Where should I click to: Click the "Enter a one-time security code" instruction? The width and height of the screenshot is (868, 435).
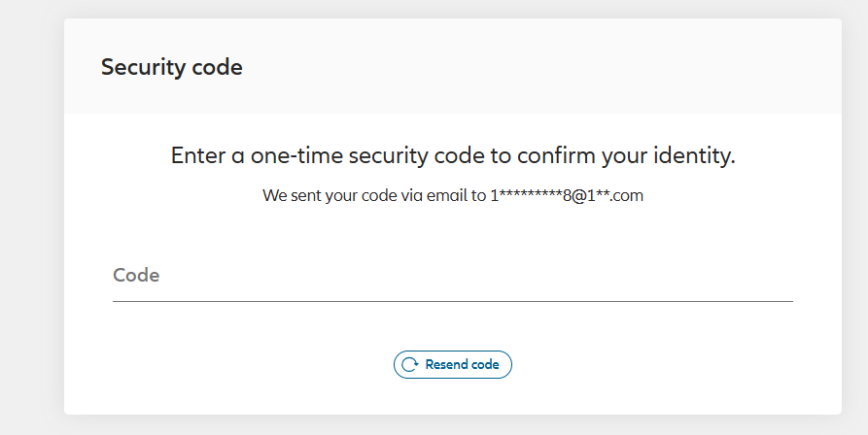click(452, 156)
